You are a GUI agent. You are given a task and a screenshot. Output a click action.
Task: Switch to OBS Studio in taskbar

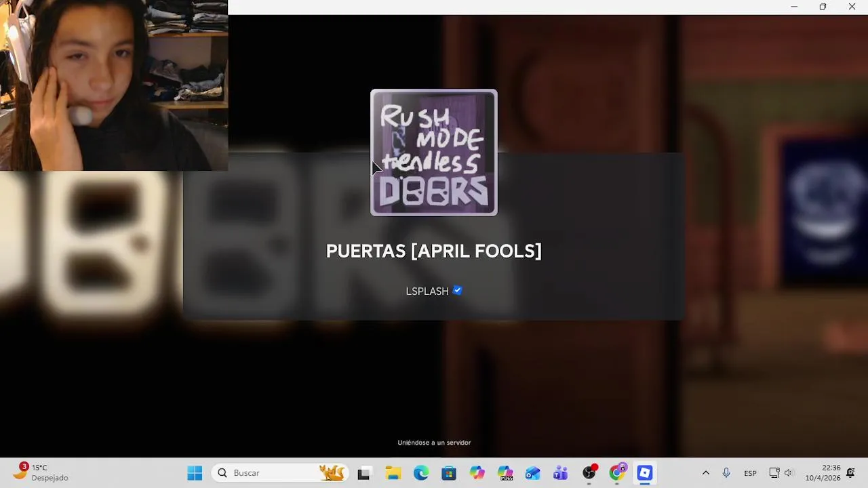[589, 473]
